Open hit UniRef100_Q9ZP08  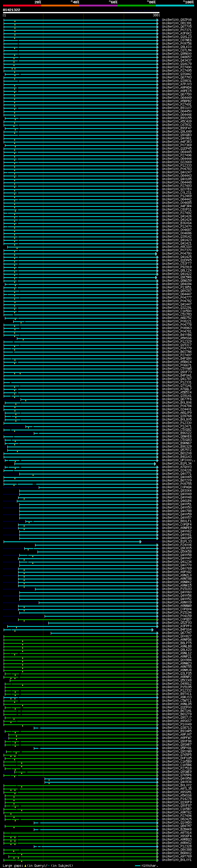(176, 20)
